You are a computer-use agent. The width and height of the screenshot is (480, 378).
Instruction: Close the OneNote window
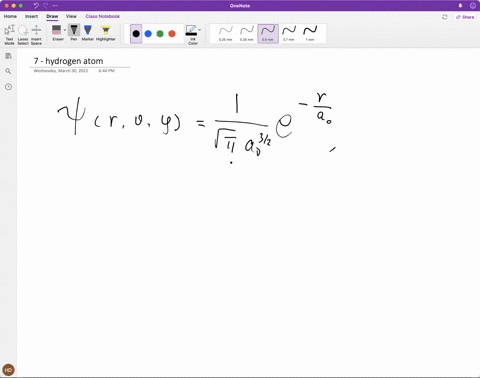pyautogui.click(x=6, y=6)
